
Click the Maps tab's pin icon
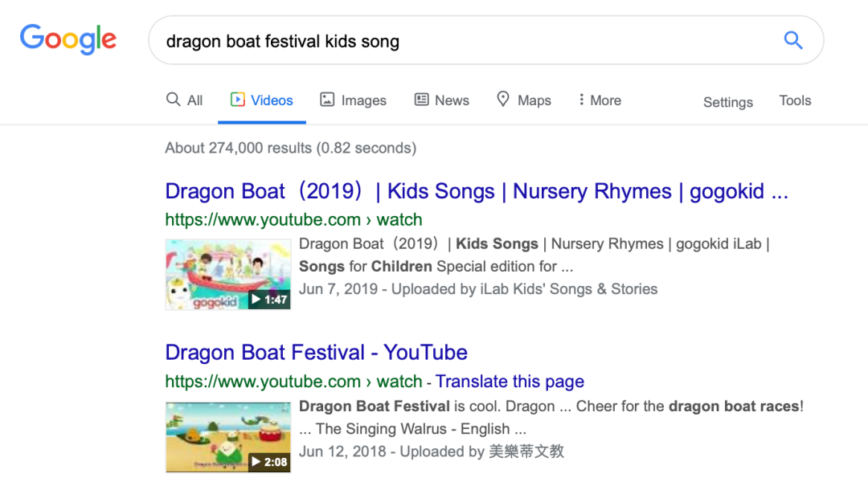click(502, 99)
